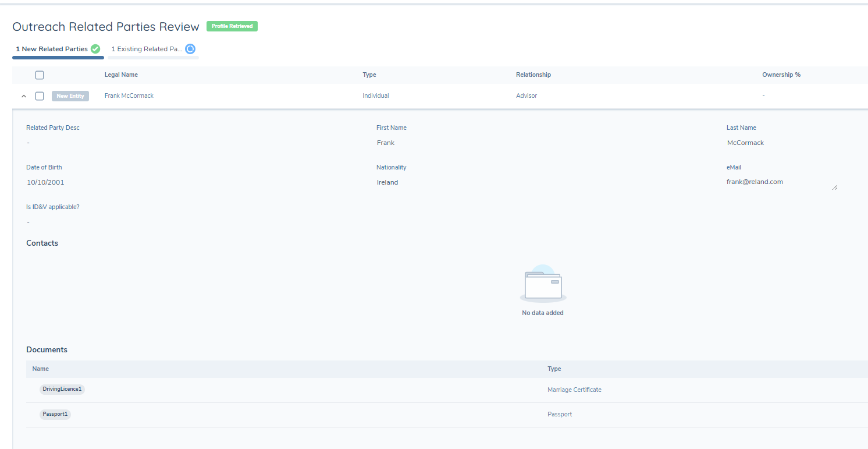Click the Relationship column header
Screen dimensions: 868x449
[x=533, y=75]
